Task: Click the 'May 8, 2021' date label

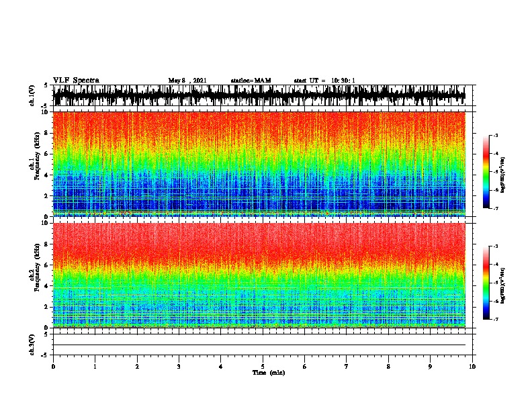Action: 187,81
